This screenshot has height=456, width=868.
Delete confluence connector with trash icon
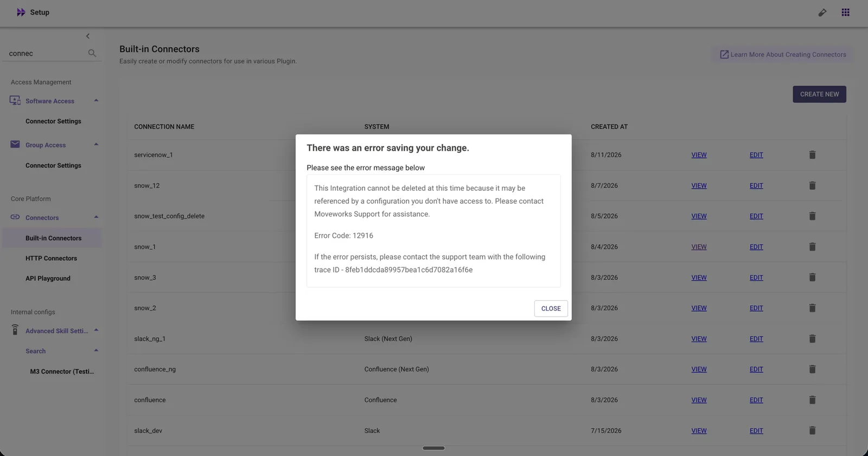point(812,400)
